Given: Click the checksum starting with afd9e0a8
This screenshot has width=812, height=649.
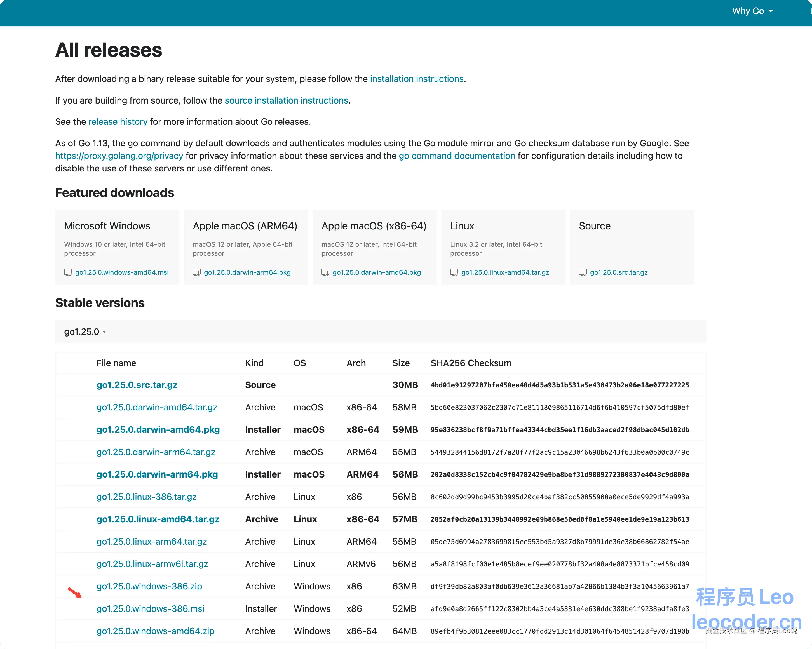Looking at the screenshot, I should coord(560,609).
